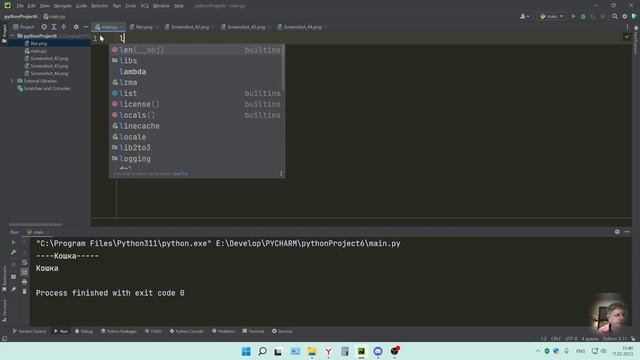Choose list builtins completion suggestion
The image size is (640, 360).
pos(197,93)
